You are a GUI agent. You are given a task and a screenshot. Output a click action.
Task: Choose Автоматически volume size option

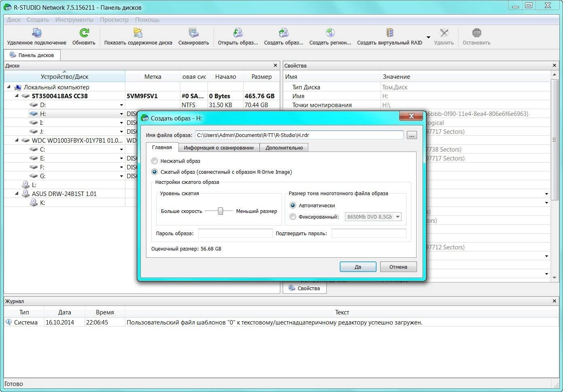tap(293, 205)
